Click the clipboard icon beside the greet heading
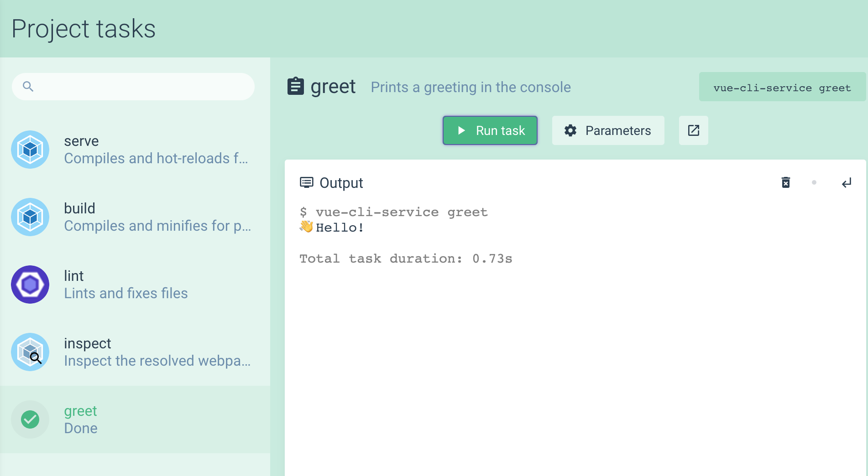This screenshot has width=868, height=476. coord(296,86)
